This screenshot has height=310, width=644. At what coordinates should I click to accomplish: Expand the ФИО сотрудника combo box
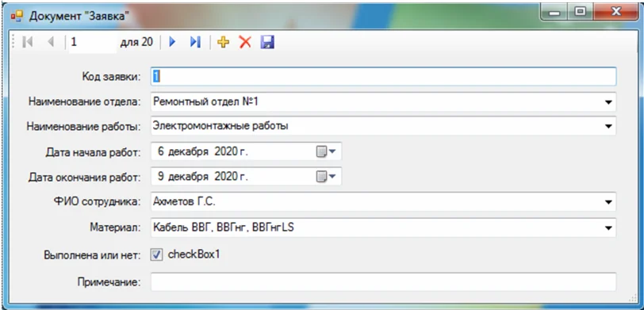(x=608, y=202)
